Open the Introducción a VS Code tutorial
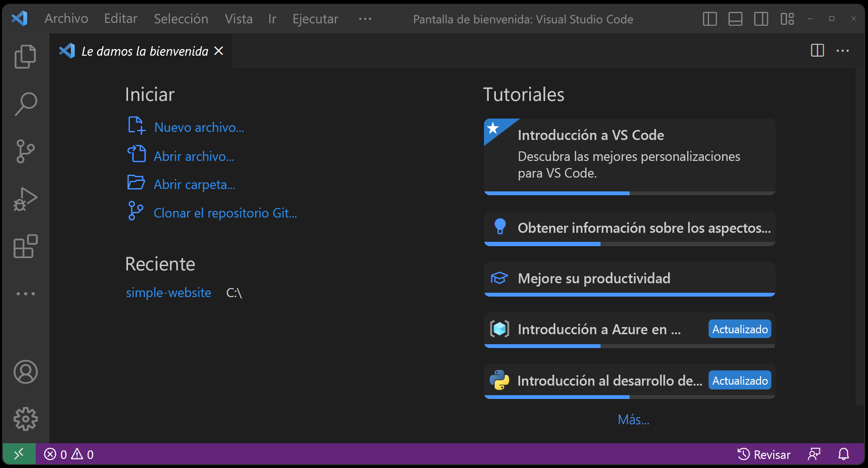868x468 pixels. 630,157
